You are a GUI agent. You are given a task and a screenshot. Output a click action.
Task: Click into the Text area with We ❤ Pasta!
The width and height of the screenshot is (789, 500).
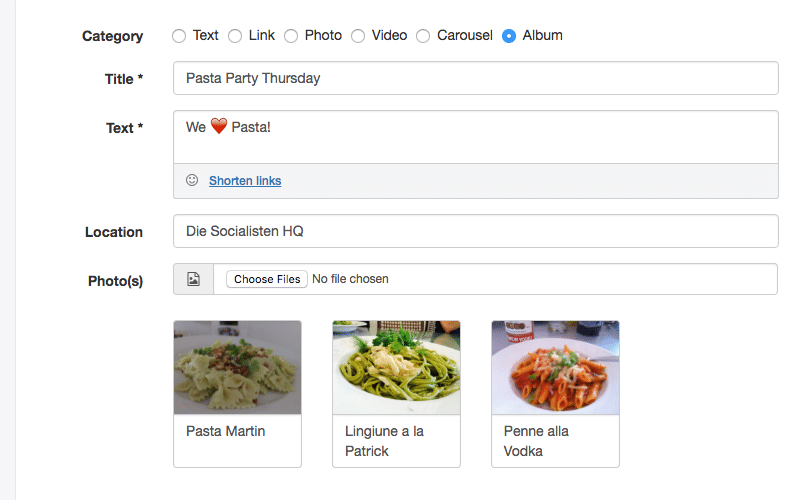pos(476,137)
